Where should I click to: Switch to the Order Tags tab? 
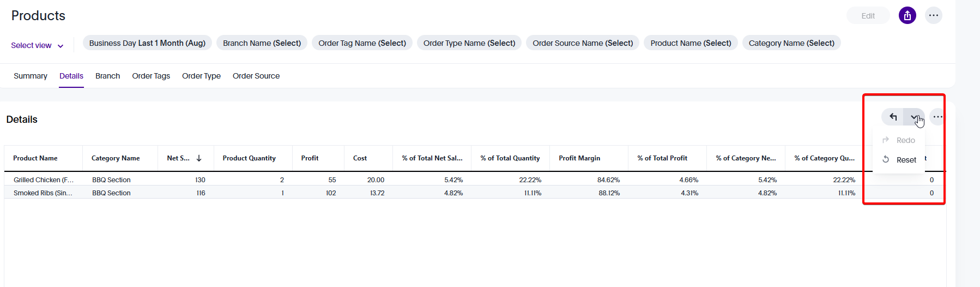tap(151, 76)
